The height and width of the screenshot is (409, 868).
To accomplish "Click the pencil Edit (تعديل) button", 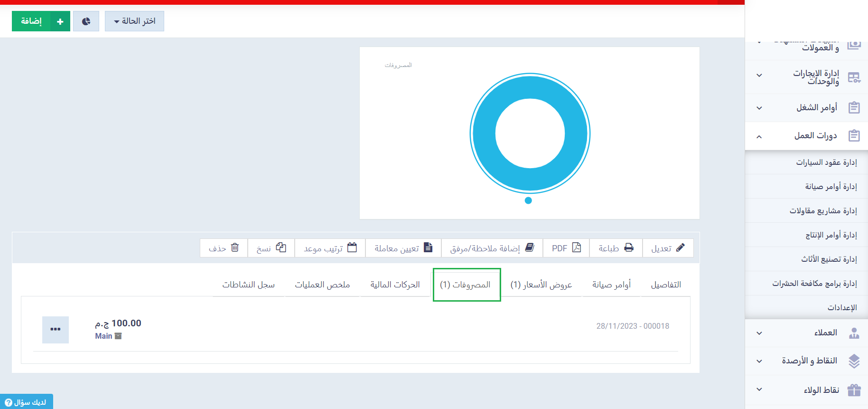I will 668,248.
